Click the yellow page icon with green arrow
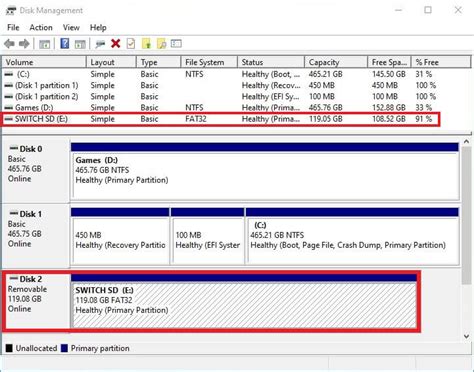This screenshot has height=372, width=474. [x=146, y=44]
